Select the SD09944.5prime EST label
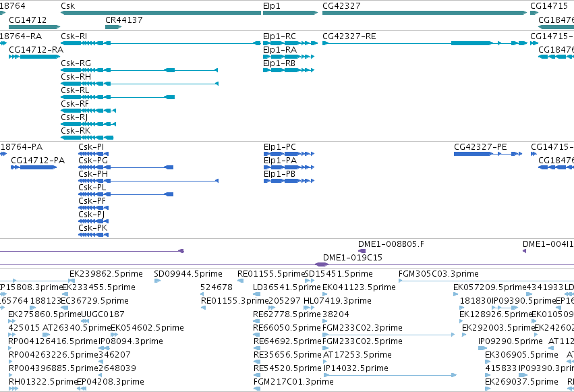 tap(188, 274)
